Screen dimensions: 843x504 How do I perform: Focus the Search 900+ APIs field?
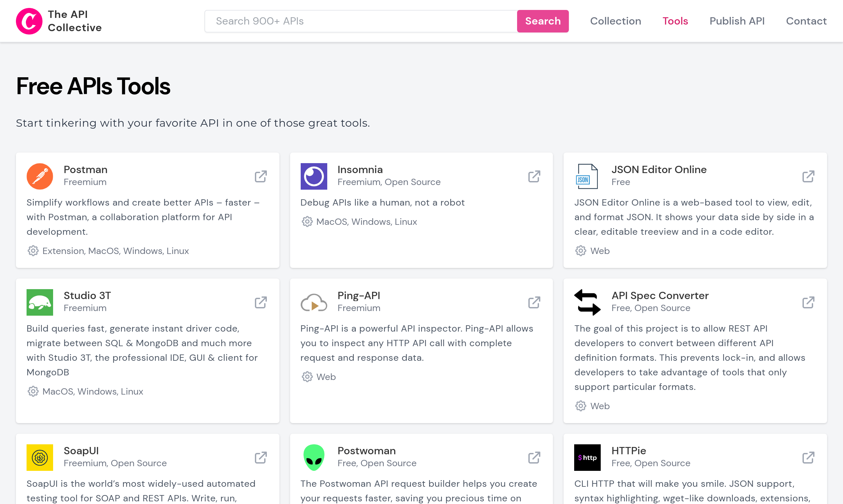pos(360,21)
